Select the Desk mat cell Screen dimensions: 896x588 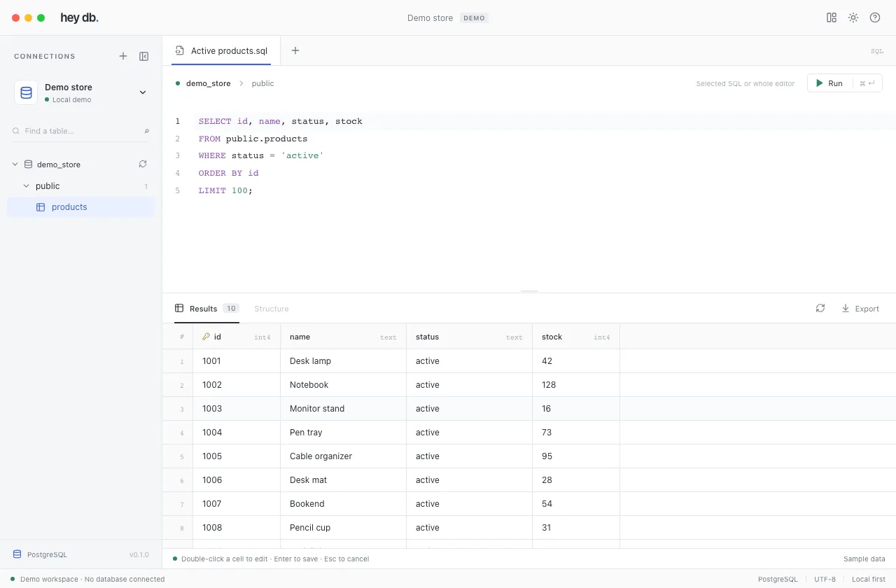[343, 480]
